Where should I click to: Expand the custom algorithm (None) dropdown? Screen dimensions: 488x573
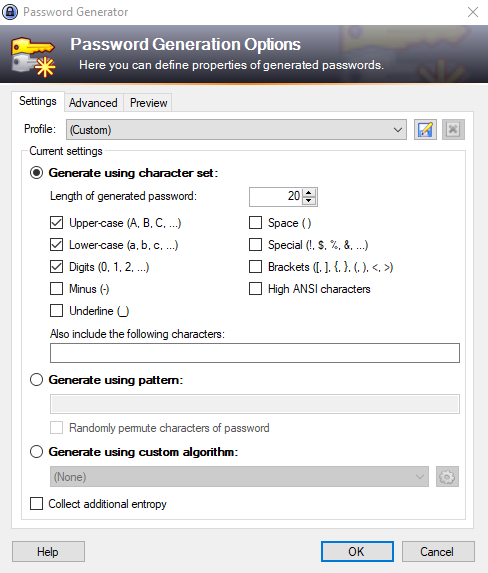[x=239, y=477]
